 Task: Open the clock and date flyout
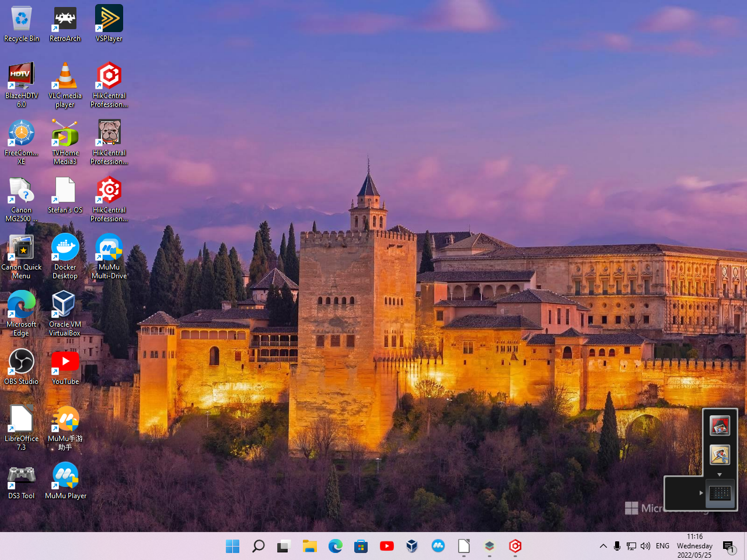pos(694,546)
